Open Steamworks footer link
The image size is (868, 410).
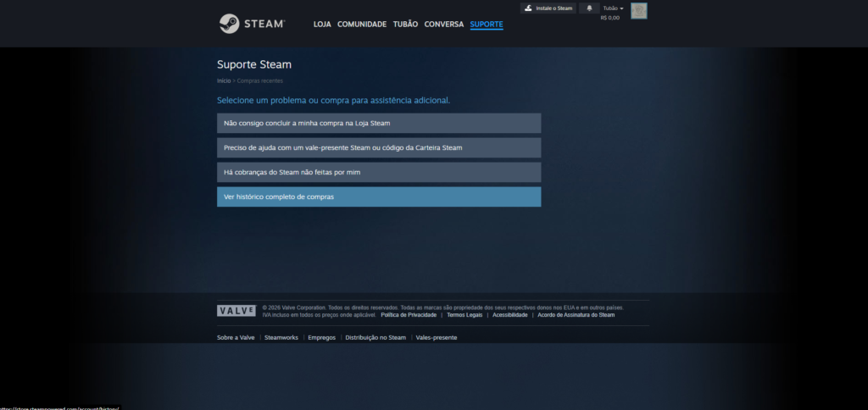[281, 337]
